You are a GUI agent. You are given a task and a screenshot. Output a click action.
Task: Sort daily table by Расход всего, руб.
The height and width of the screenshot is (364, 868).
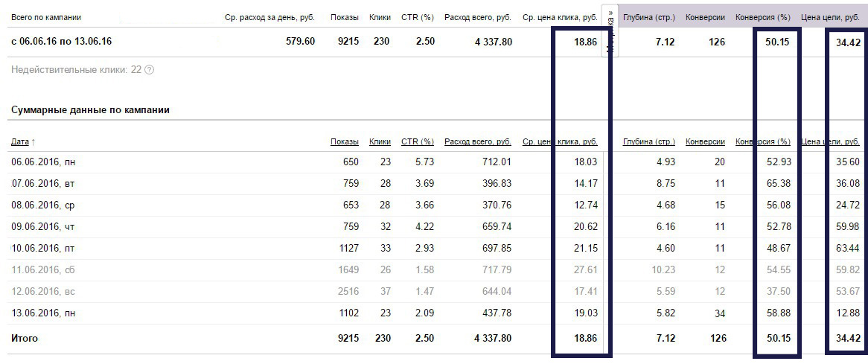[477, 142]
